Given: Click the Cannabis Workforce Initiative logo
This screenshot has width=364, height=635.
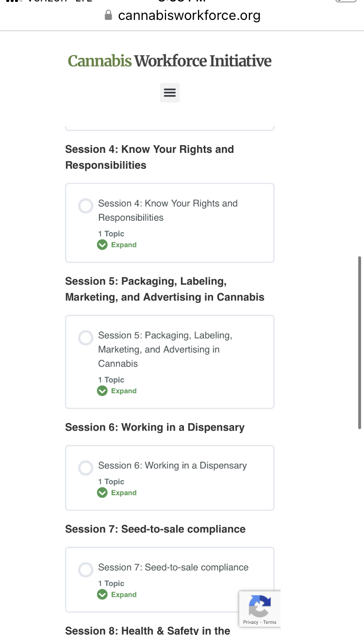Looking at the screenshot, I should pyautogui.click(x=170, y=61).
